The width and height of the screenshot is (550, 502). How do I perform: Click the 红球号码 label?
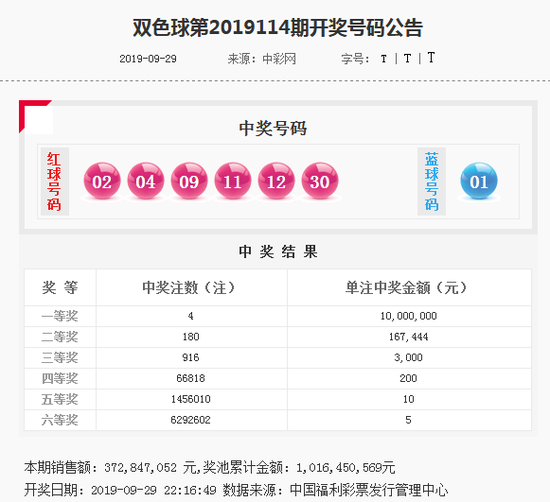[54, 181]
